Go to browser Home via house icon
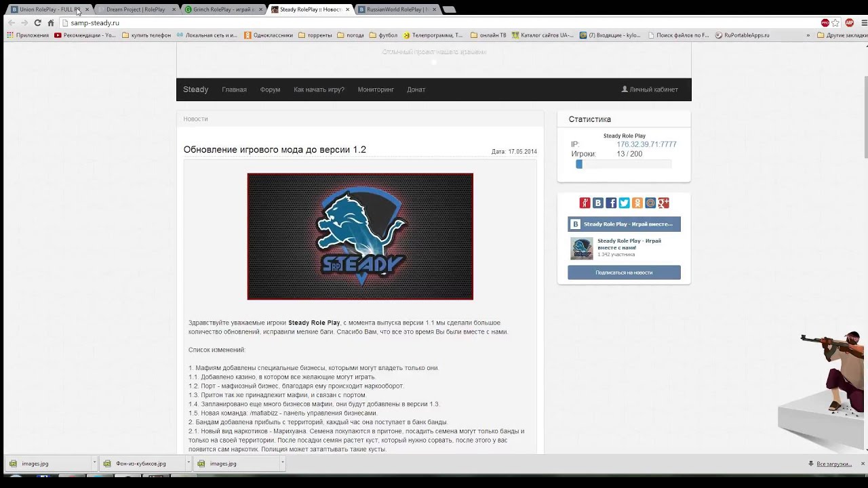 coord(51,22)
